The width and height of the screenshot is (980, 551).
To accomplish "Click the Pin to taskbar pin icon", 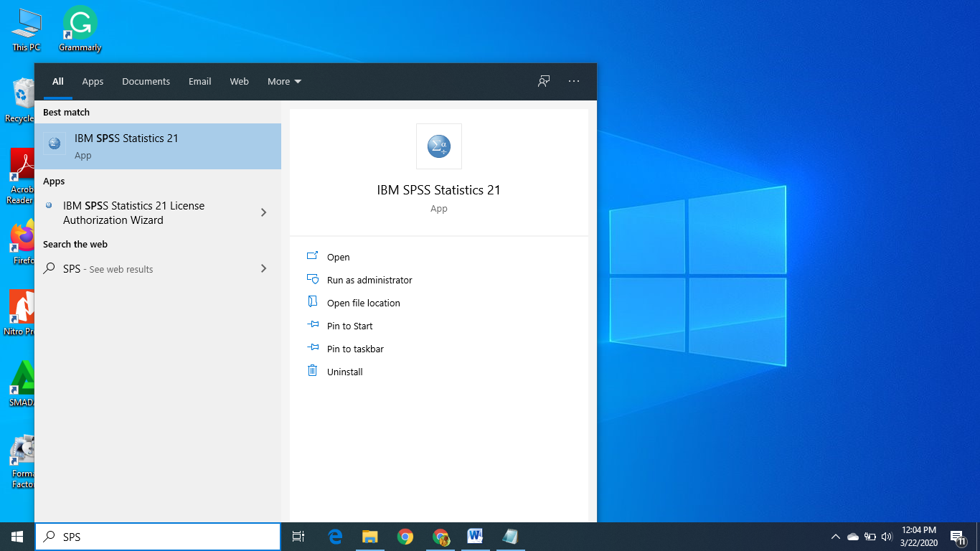I will (312, 348).
